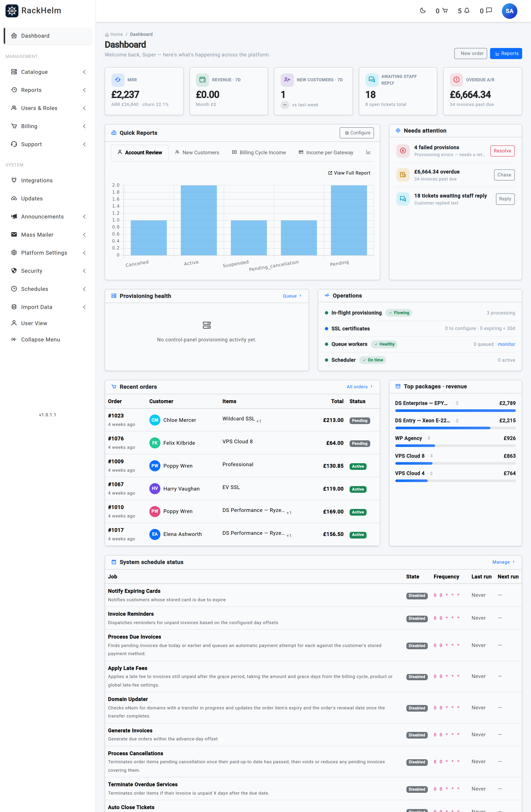Click the monitor link for Queue workers
This screenshot has width=531, height=812.
(x=506, y=344)
